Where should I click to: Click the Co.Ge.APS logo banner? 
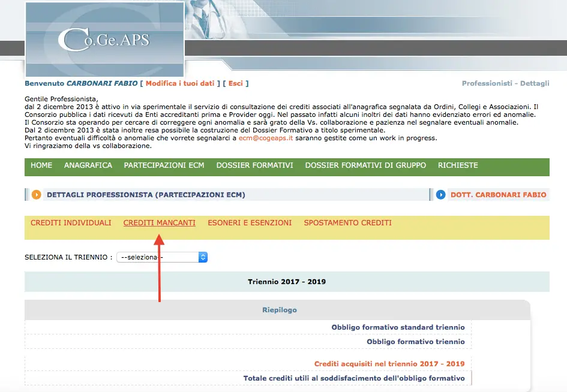tap(105, 40)
